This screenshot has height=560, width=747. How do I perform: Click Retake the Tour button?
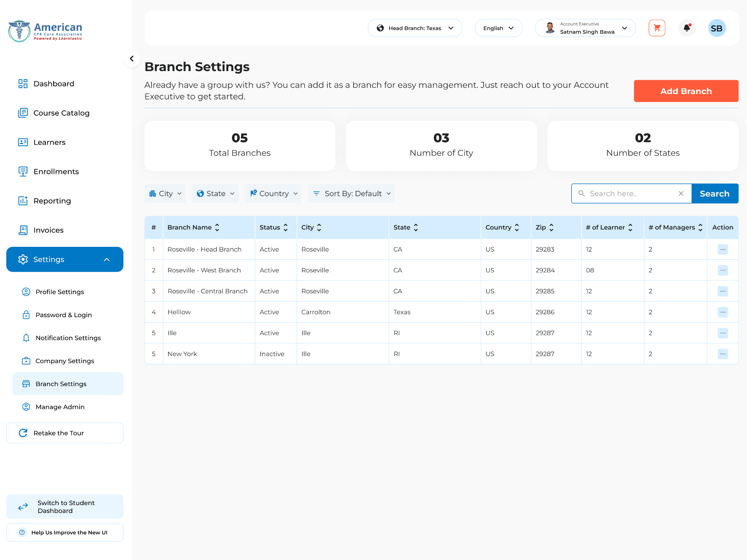[x=65, y=433]
